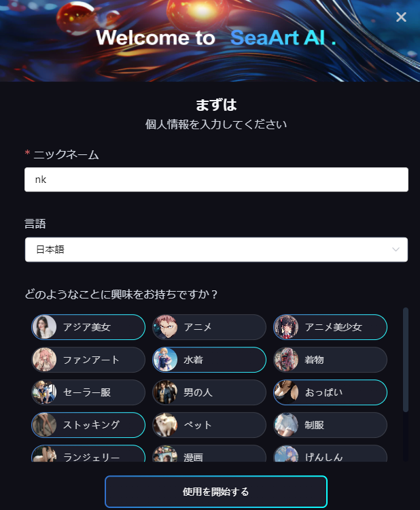Click the 使用を開始する button
This screenshot has width=420, height=510.
(x=216, y=492)
